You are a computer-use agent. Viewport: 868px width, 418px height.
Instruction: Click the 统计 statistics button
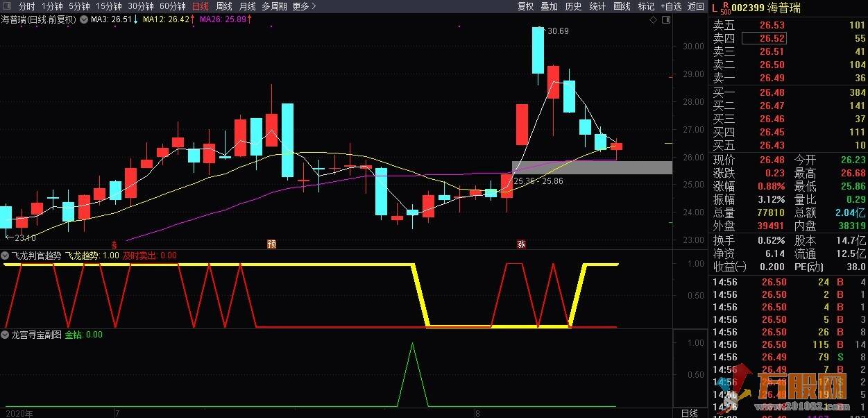pyautogui.click(x=597, y=6)
